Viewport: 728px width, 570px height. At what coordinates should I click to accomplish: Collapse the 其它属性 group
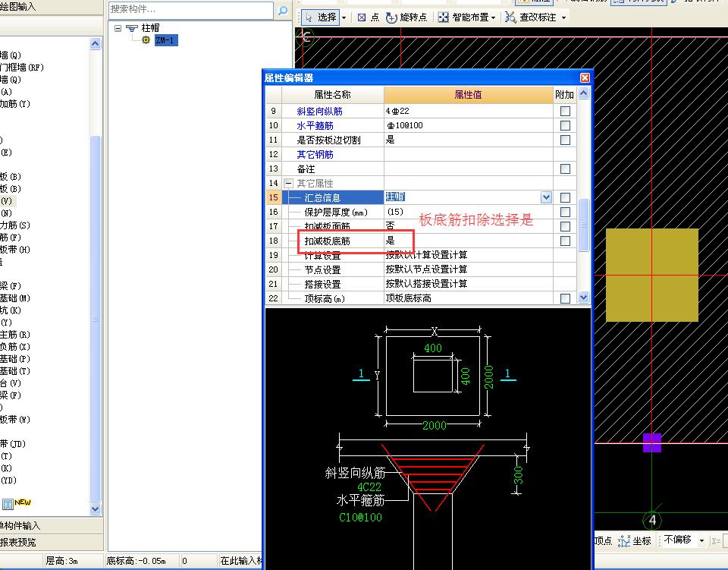point(288,183)
